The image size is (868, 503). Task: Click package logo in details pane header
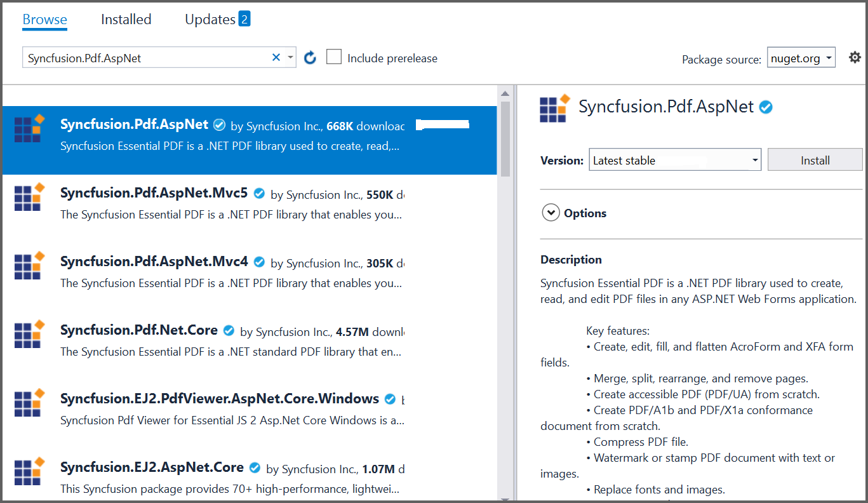pyautogui.click(x=556, y=108)
